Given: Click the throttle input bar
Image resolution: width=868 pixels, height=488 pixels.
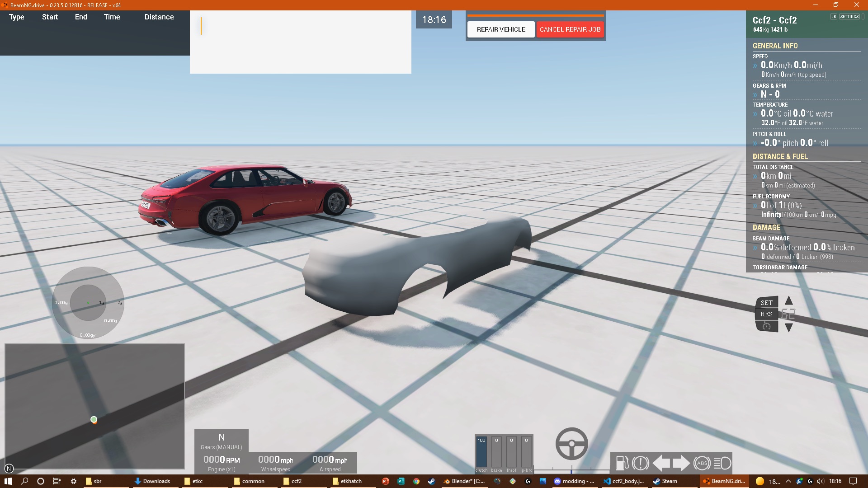Looking at the screenshot, I should pyautogui.click(x=511, y=452).
